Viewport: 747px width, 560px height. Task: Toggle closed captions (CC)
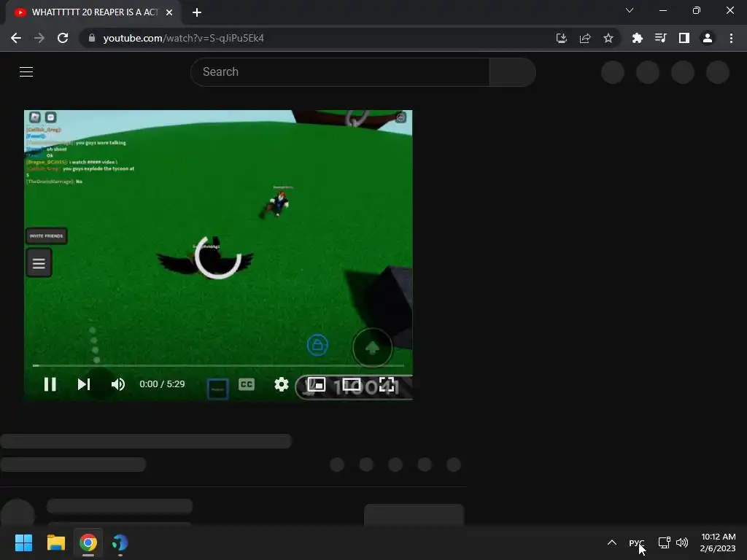tap(247, 384)
